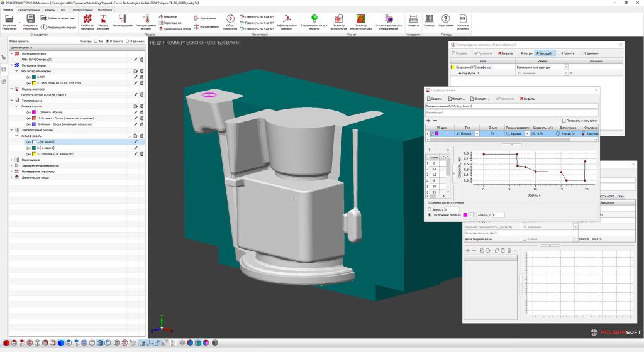Edit the 1.Отливка - Кокиль heat transfer entry
The height and width of the screenshot is (352, 644).
135,113
